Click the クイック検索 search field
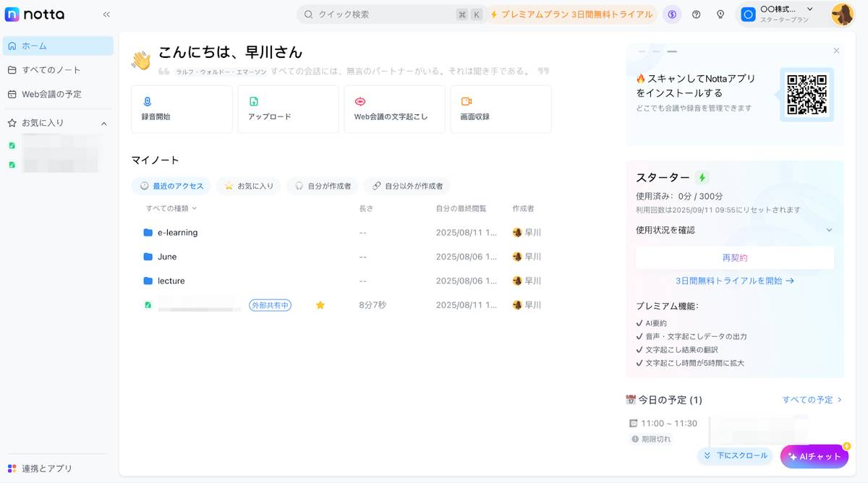The image size is (868, 483). 391,14
